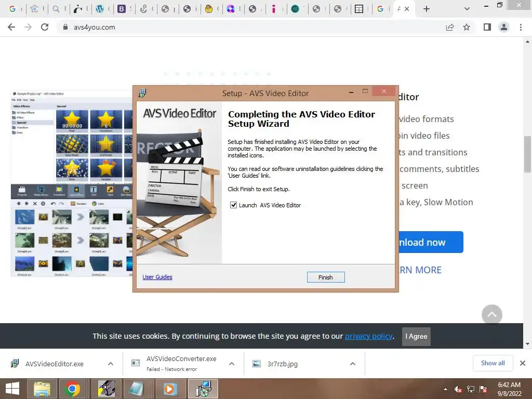Open the Chrome profile menu
The width and height of the screenshot is (532, 399).
click(504, 27)
